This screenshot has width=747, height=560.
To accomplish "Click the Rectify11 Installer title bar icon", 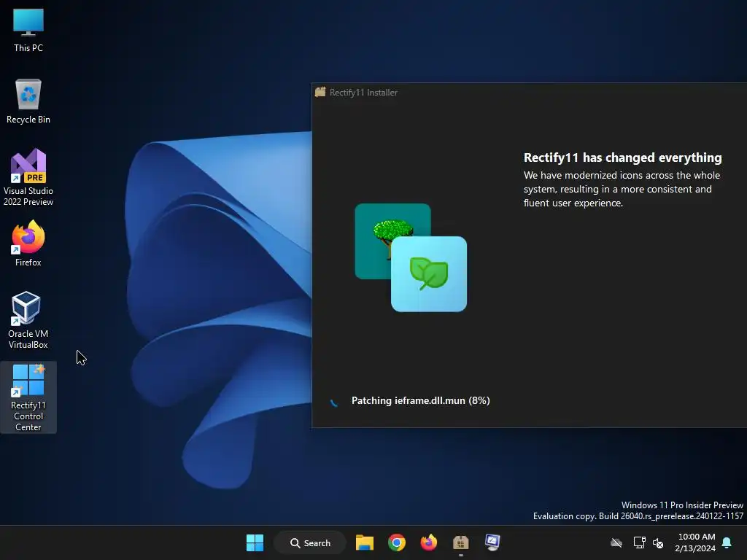I will tap(320, 92).
